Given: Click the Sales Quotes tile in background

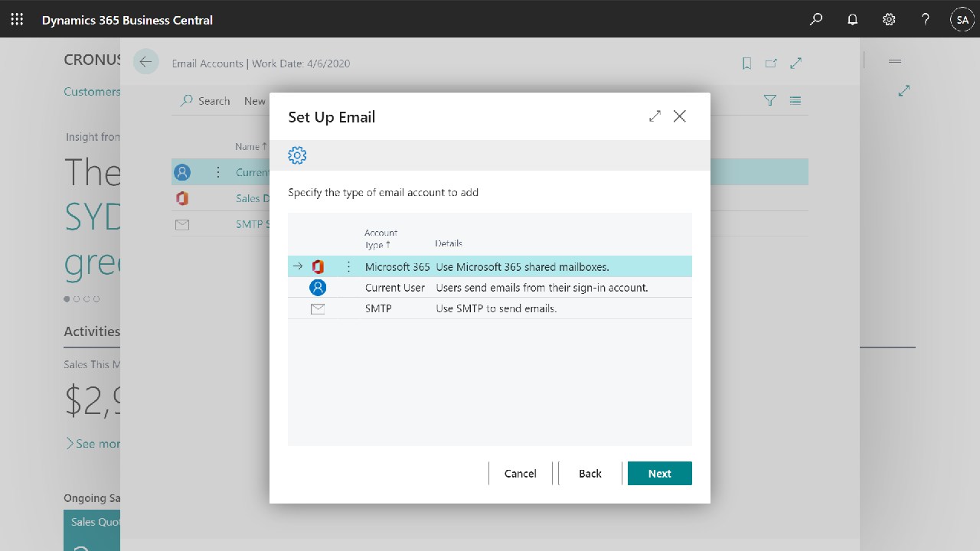Looking at the screenshot, I should pyautogui.click(x=92, y=530).
